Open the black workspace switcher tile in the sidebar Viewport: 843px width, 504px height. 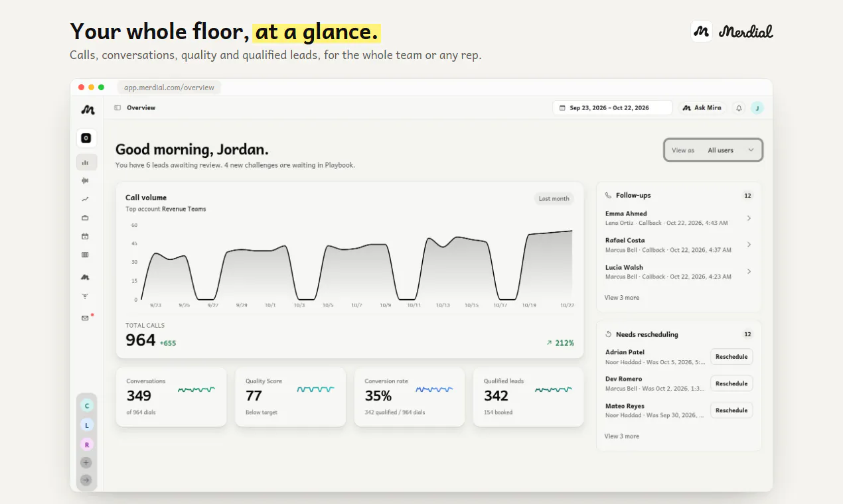(x=86, y=138)
